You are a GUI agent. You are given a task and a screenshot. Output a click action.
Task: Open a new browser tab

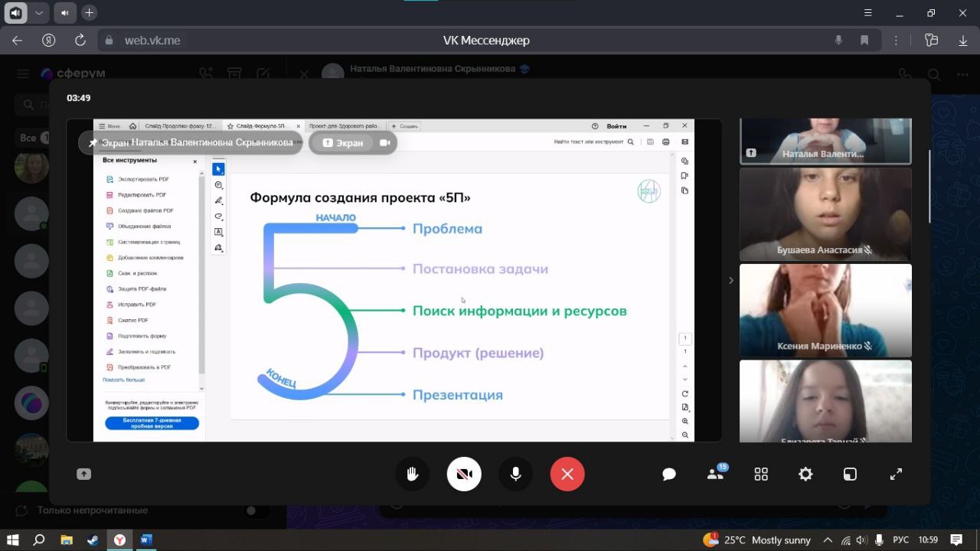click(x=90, y=13)
